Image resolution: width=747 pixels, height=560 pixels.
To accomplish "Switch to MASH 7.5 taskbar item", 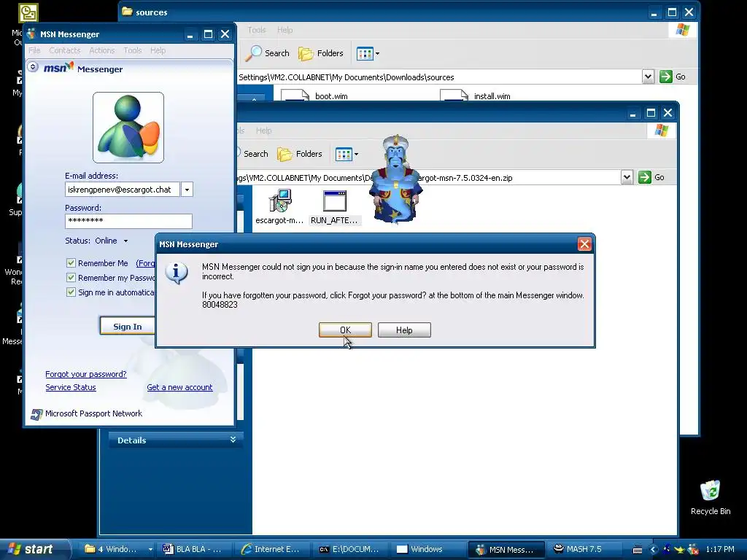I will (584, 549).
